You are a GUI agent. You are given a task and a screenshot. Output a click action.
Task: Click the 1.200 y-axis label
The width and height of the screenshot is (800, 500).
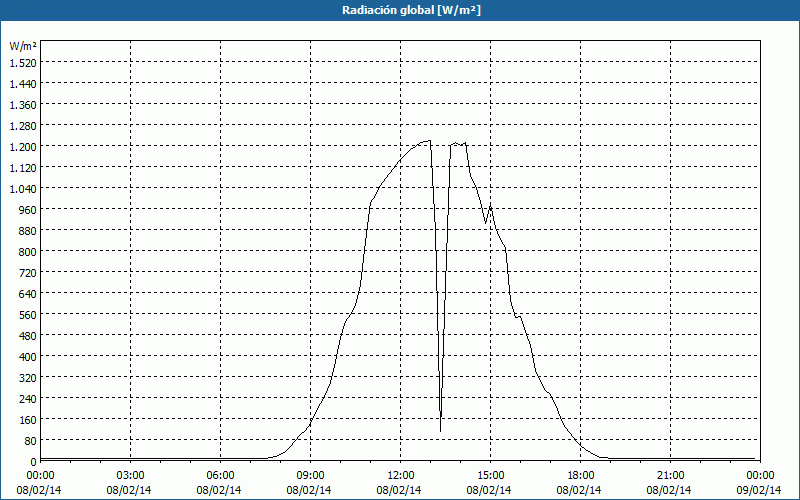coord(23,146)
